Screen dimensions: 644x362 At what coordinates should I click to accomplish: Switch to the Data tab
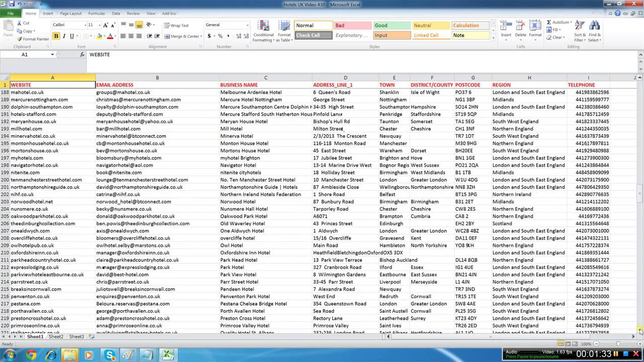[116, 14]
